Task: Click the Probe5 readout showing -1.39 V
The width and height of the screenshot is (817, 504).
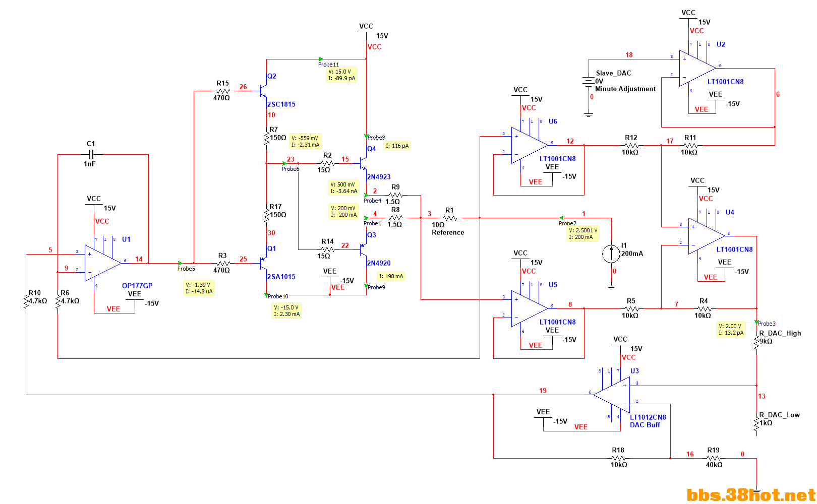Action: click(199, 288)
